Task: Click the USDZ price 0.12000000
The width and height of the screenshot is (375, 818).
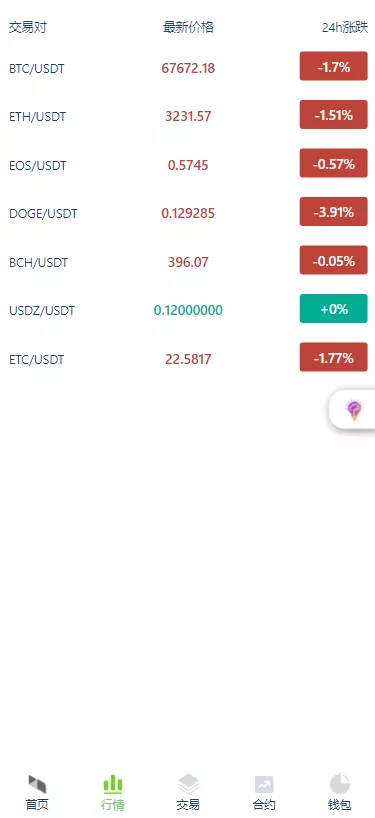Action: (x=188, y=310)
